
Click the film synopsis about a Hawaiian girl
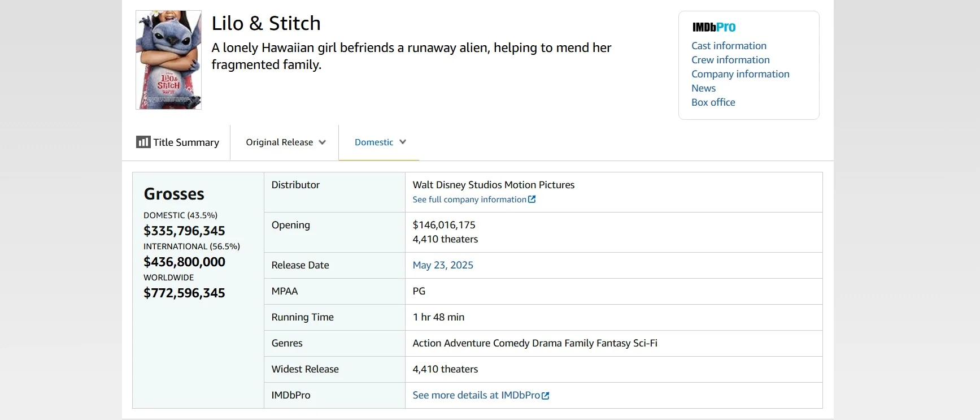(411, 56)
